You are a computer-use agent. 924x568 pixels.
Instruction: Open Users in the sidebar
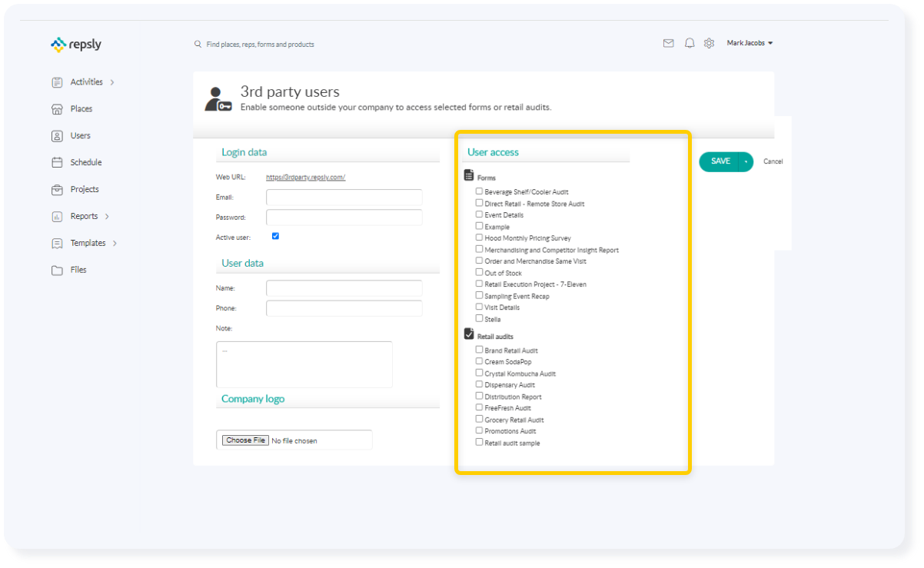[x=80, y=136]
